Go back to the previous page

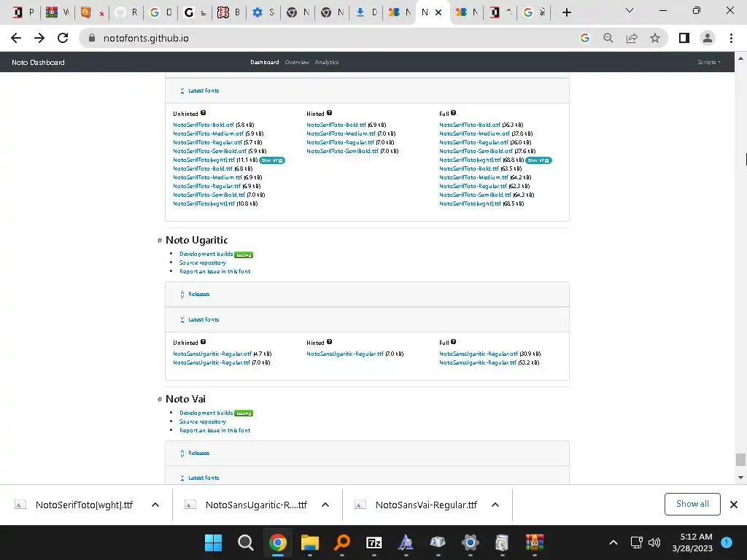coord(16,38)
